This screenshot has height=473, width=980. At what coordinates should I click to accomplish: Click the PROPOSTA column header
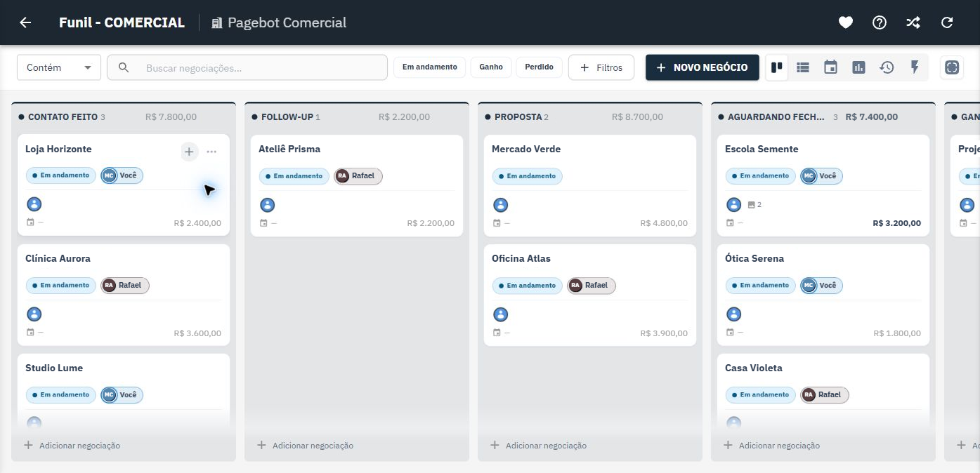(518, 117)
